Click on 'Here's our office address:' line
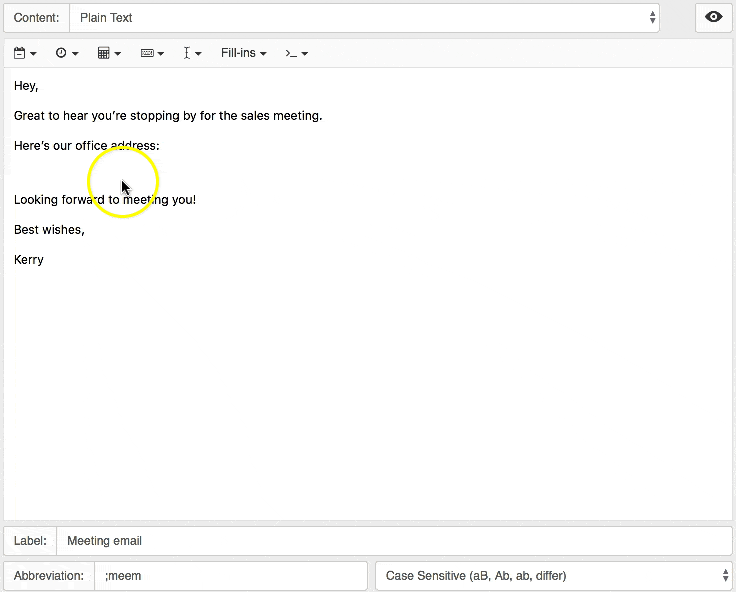Viewport: 736px width, 592px height. [87, 146]
